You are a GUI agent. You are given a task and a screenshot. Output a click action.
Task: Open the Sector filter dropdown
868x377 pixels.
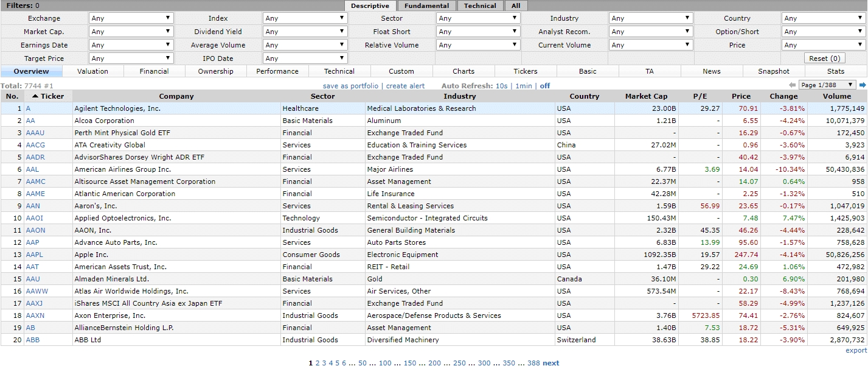[478, 18]
